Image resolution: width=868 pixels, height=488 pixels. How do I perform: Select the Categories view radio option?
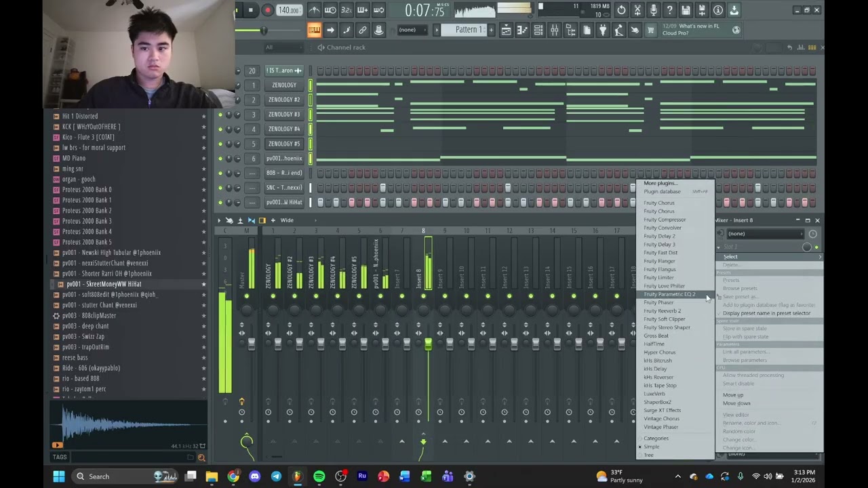point(656,439)
